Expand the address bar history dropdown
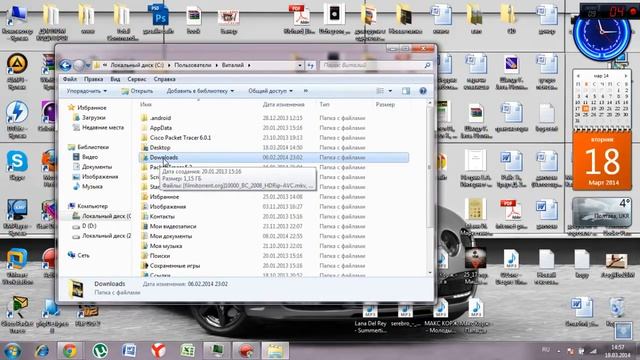Screen dimensions: 640x360 point(300,65)
